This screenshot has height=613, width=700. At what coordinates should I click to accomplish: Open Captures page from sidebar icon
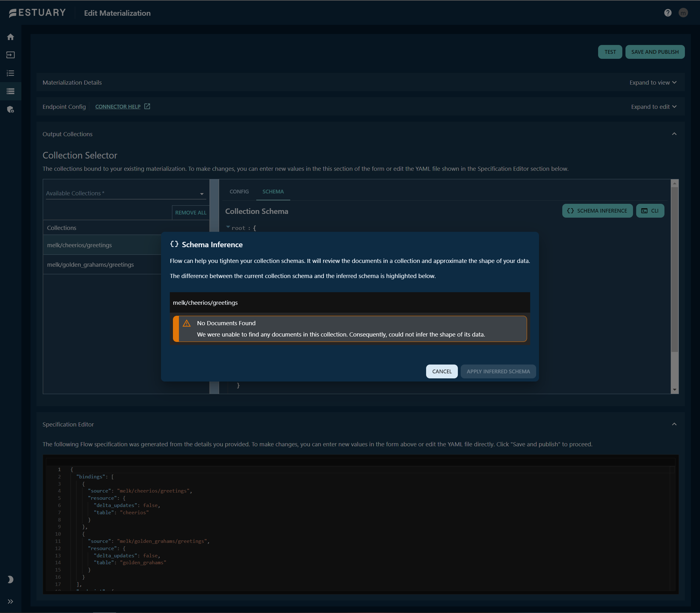(x=11, y=55)
